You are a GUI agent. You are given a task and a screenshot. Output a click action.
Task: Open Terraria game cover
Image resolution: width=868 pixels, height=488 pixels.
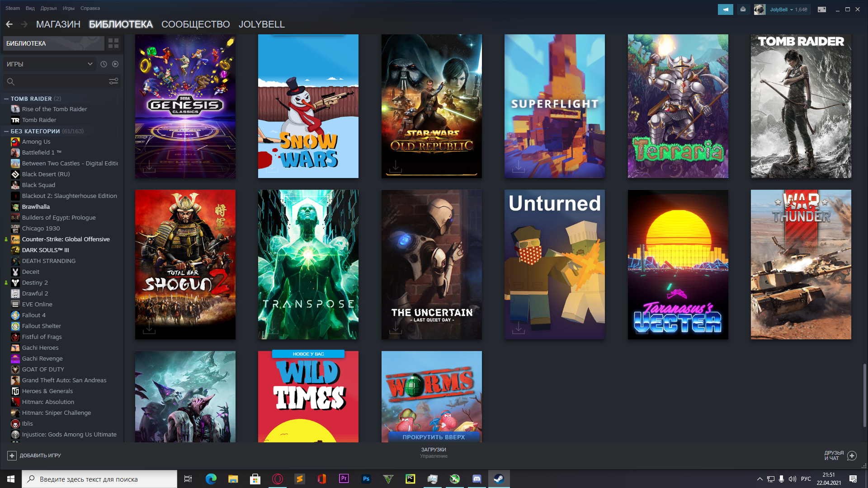(678, 106)
